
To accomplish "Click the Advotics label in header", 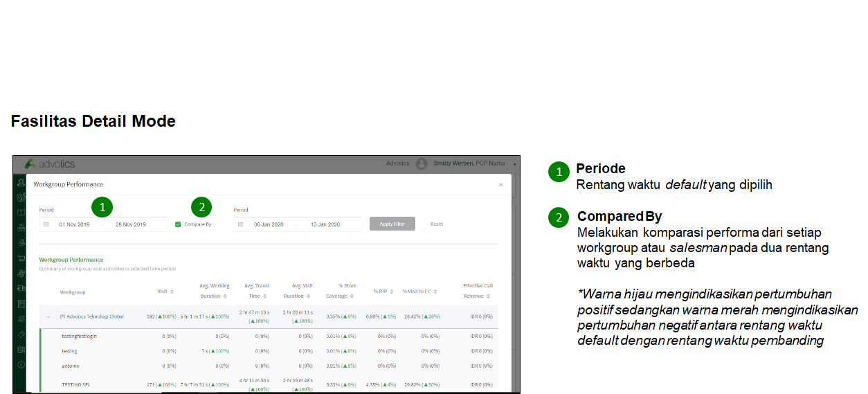I will coord(398,164).
